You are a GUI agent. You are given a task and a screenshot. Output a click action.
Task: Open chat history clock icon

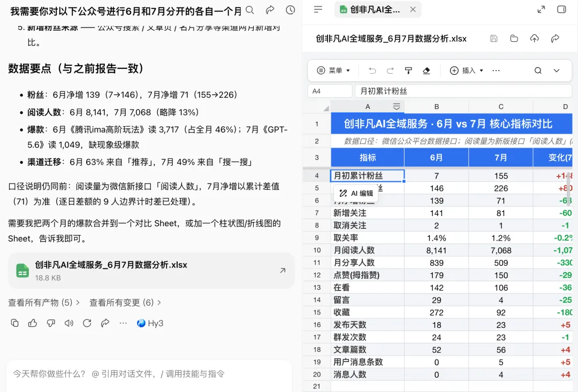(290, 10)
